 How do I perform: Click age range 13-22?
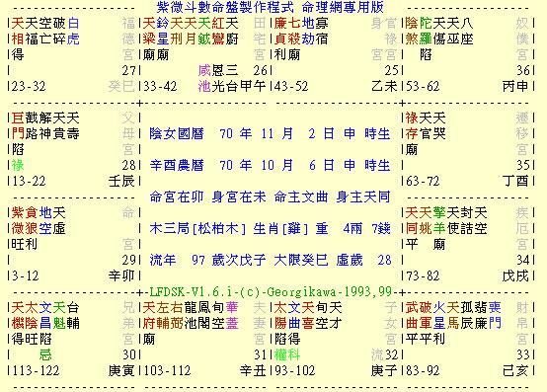pos(29,181)
